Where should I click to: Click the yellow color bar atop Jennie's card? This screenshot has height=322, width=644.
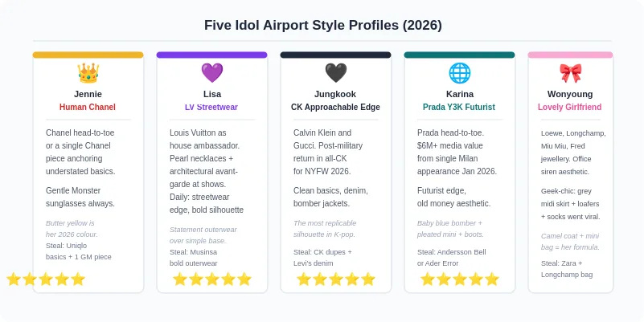pyautogui.click(x=88, y=55)
